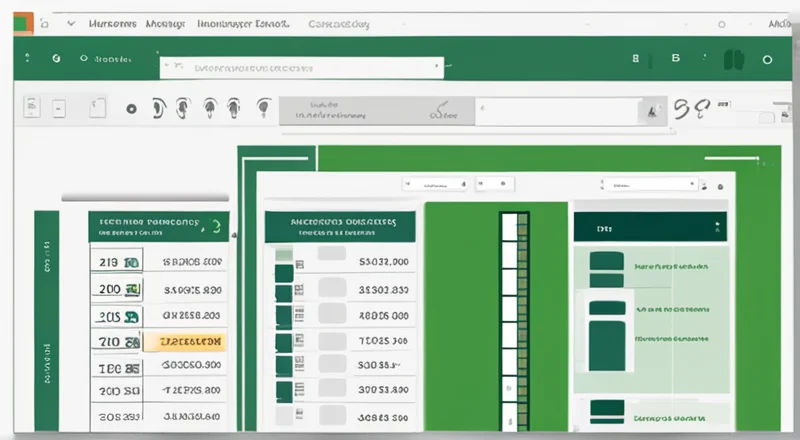The height and width of the screenshot is (440, 800).
Task: Open the first menu in the title bar
Action: [110, 21]
